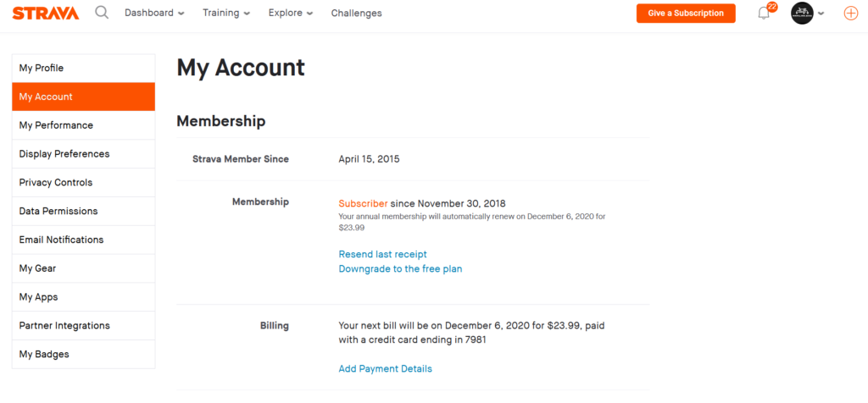
Task: Click the Strava logo
Action: click(46, 14)
